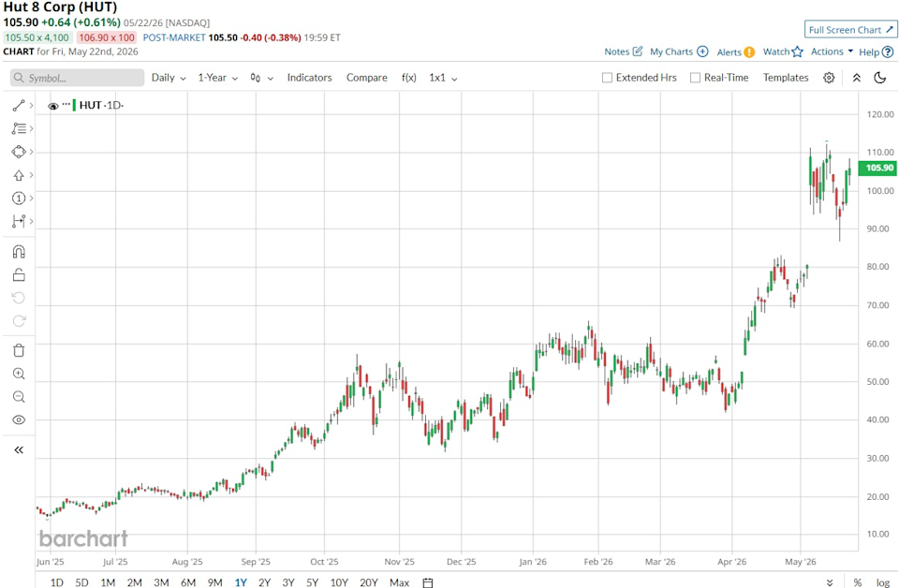The width and height of the screenshot is (899, 588).
Task: Select the Max range
Action: [x=400, y=582]
